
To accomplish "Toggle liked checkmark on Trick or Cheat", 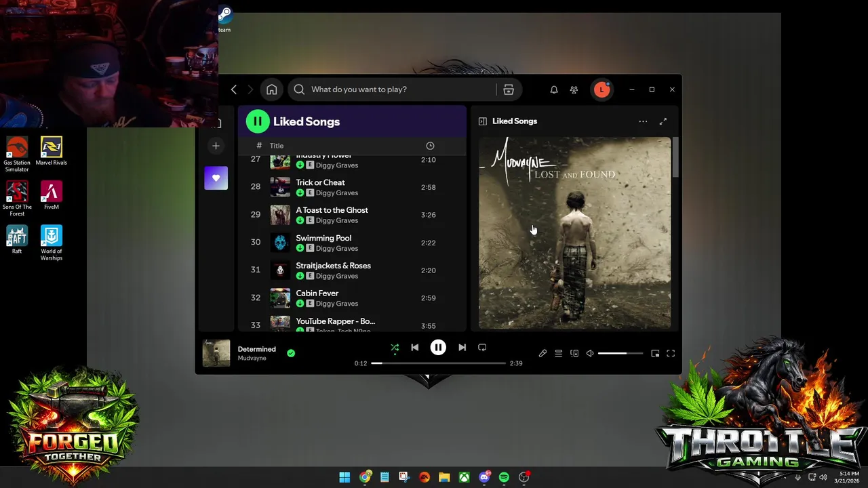I will 300,193.
